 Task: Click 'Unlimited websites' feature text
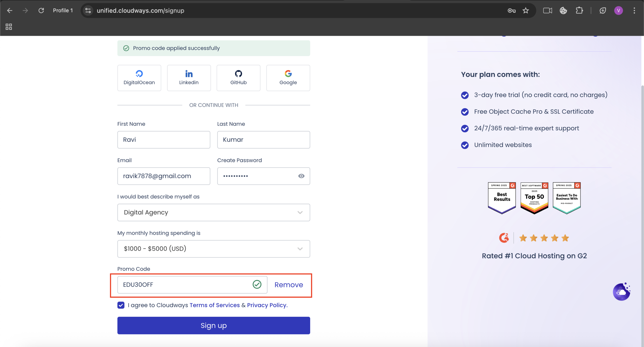[503, 145]
